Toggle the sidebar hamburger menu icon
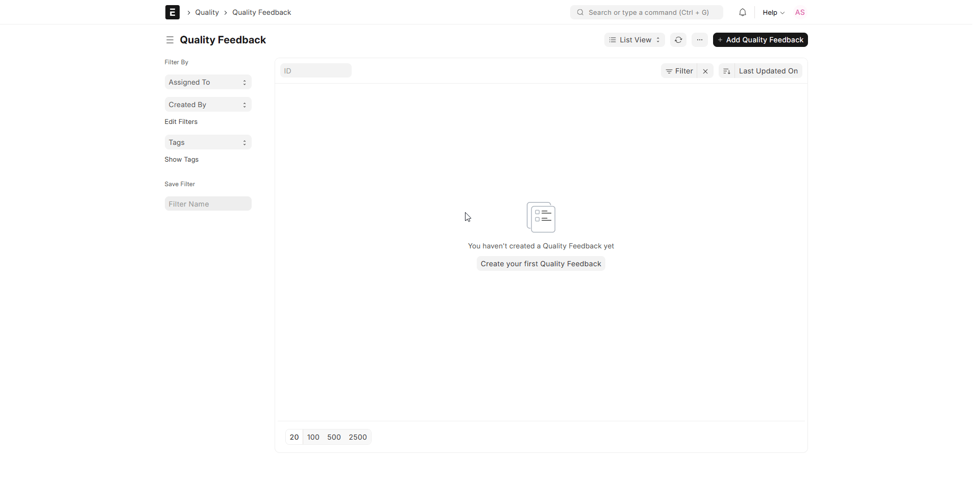 click(170, 40)
